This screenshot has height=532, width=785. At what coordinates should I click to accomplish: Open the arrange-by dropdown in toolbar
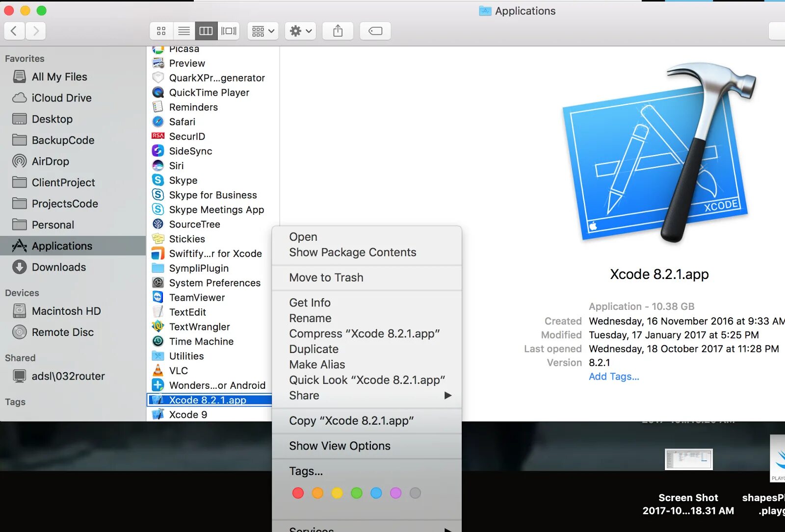click(x=263, y=31)
